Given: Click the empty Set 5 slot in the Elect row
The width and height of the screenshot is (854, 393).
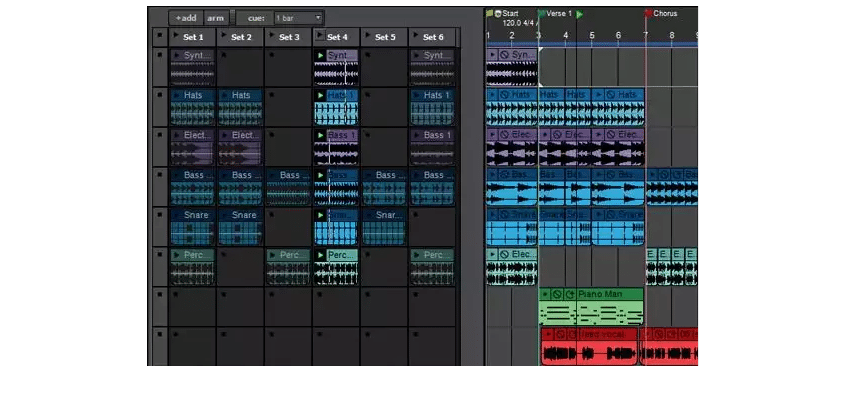Looking at the screenshot, I should tap(384, 147).
